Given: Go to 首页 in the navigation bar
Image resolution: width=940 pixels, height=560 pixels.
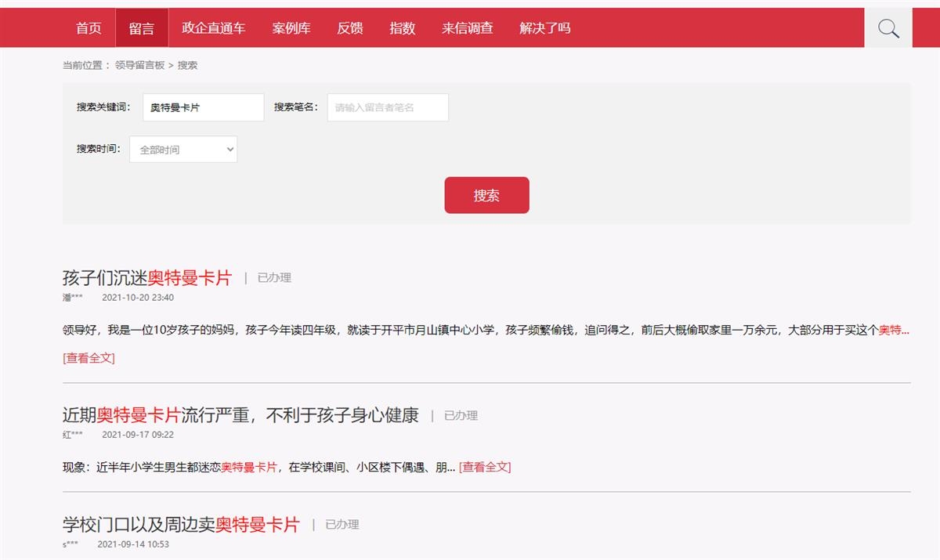Looking at the screenshot, I should point(89,28).
